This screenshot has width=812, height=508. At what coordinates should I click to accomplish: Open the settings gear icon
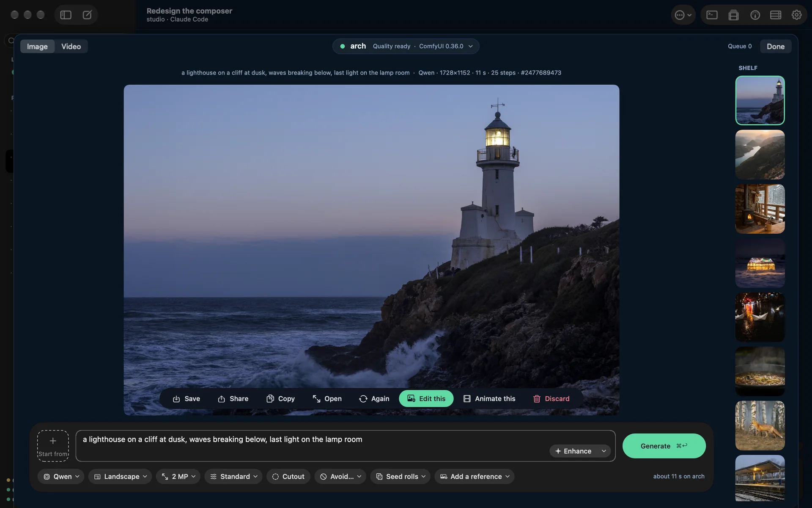[x=796, y=15]
